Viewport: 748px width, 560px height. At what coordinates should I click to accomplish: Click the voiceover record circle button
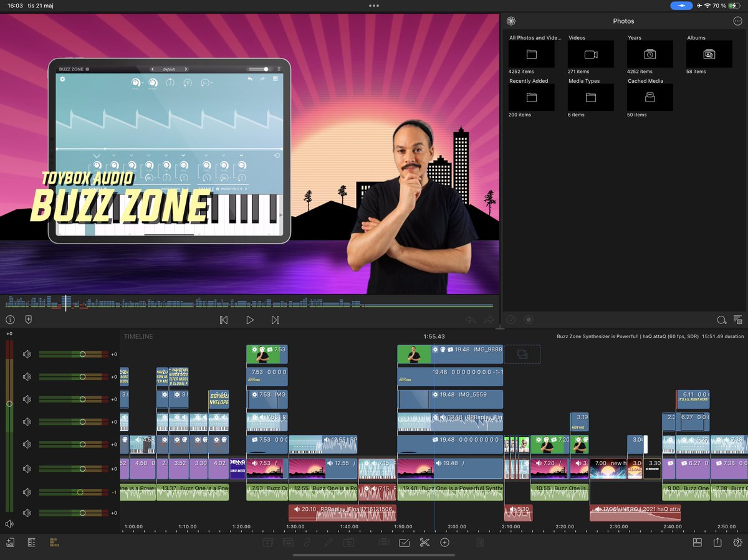pos(529,320)
